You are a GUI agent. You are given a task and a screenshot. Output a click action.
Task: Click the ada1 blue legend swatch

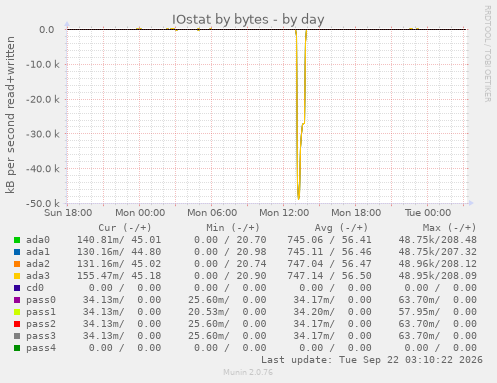pos(17,252)
